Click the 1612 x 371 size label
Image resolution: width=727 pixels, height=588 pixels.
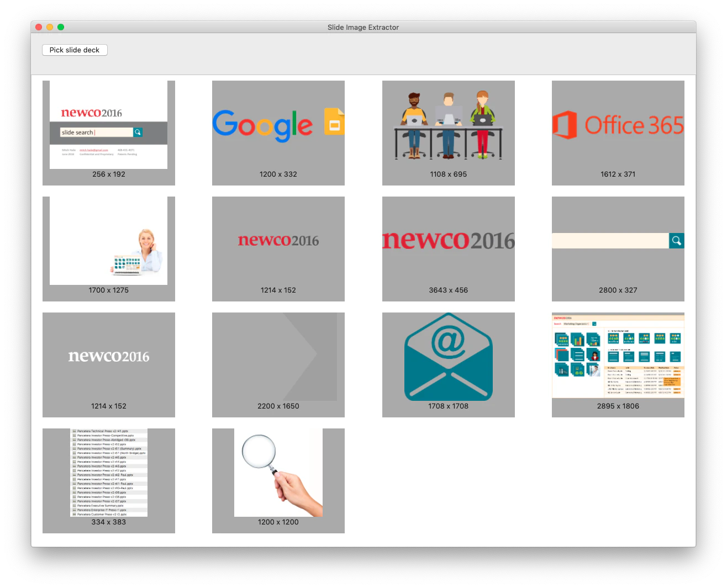(x=618, y=174)
